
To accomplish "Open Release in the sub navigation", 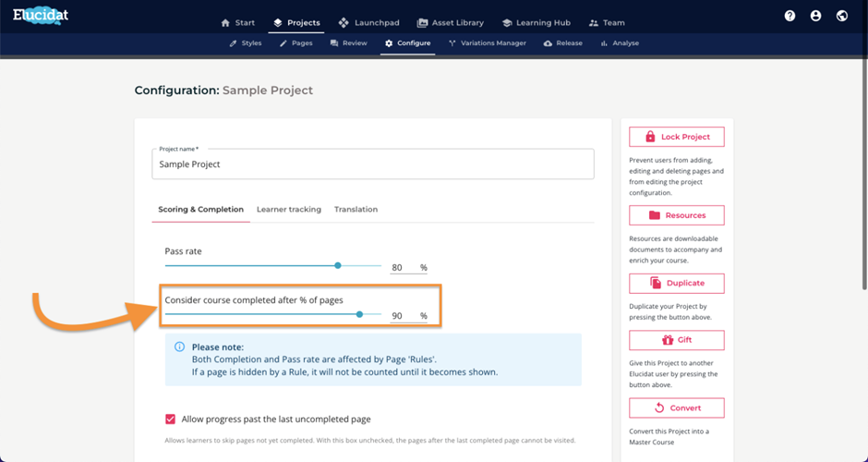I will 563,43.
